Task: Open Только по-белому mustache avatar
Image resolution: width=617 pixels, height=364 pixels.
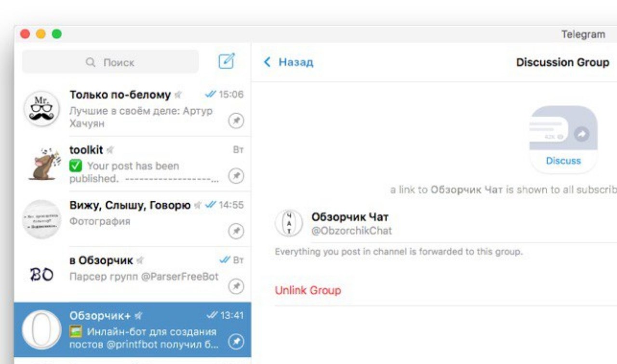Action: 42,109
